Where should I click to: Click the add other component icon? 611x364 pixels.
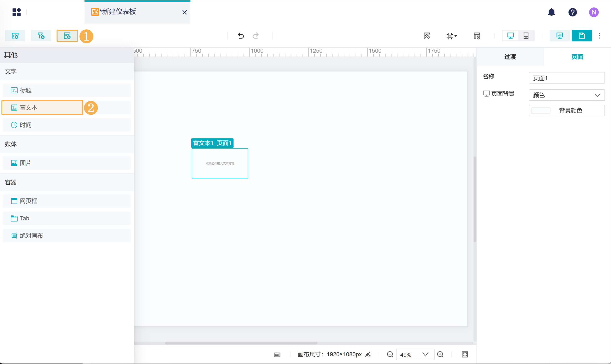[67, 36]
